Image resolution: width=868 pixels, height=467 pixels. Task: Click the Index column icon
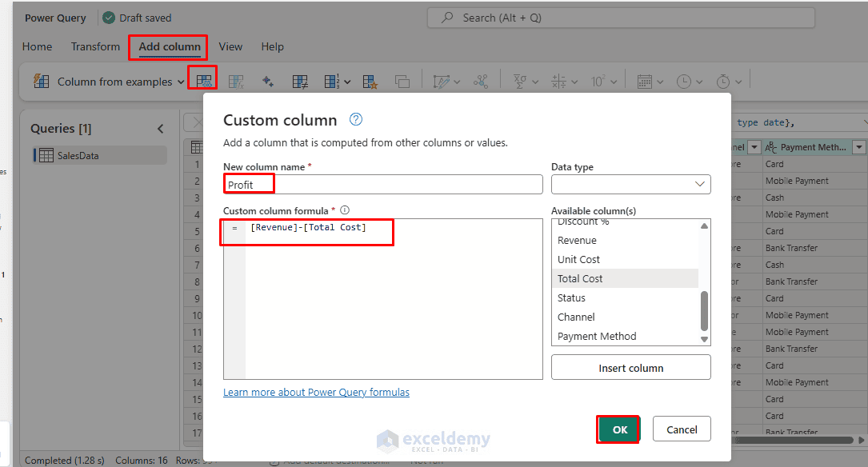331,82
